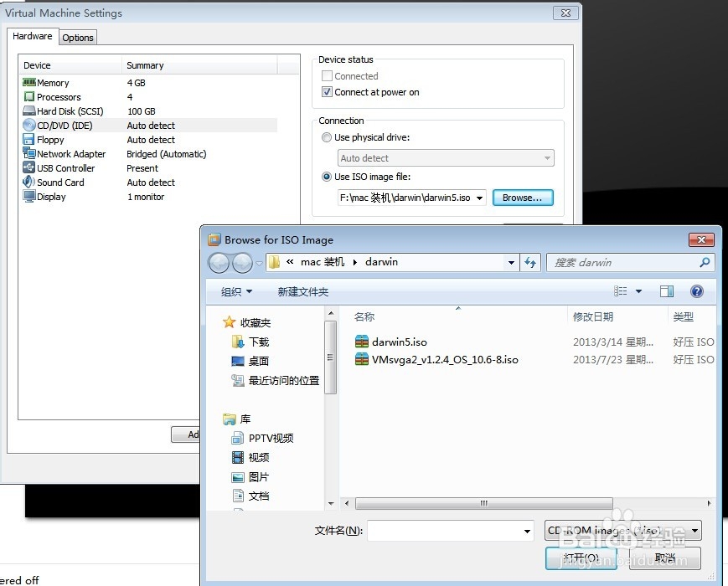Image resolution: width=728 pixels, height=586 pixels.
Task: Open the 组织 organize menu
Action: pos(236,292)
